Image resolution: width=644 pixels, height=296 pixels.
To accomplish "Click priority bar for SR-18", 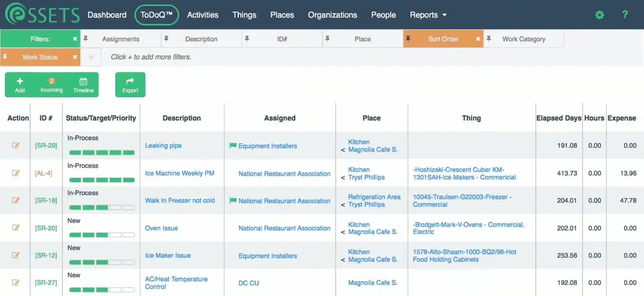I will 102,207.
